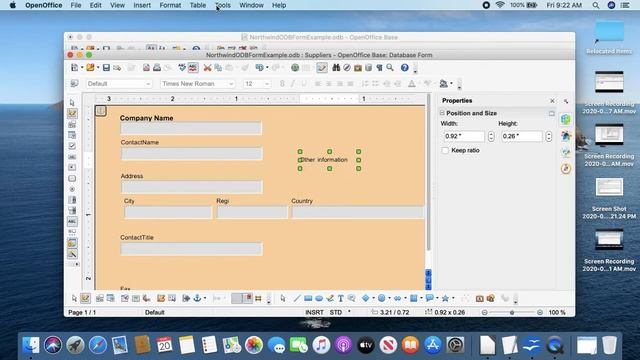Toggle Design Mode in bottom Form Design toolbar
Viewport: 640px width, 360px height.
[85, 298]
